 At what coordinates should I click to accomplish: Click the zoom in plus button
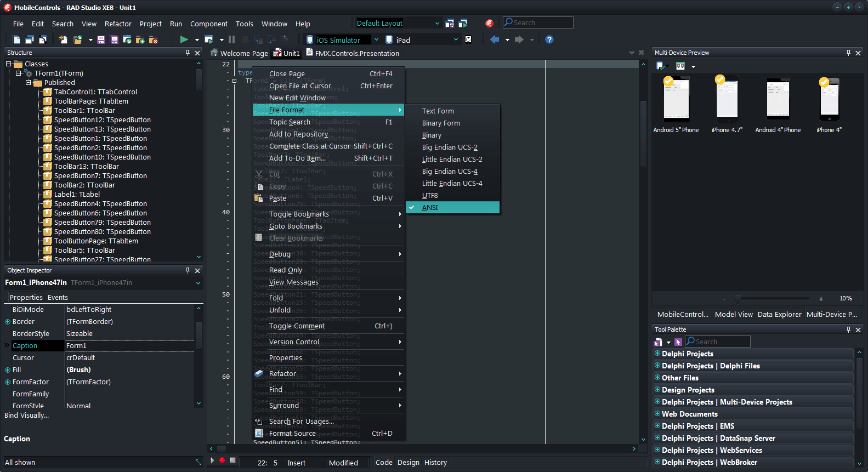[x=821, y=299]
